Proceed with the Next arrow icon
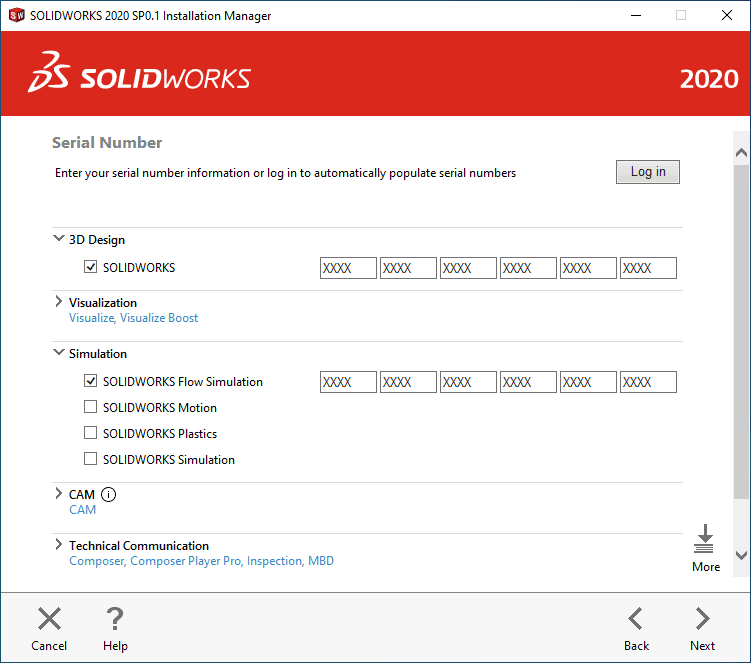Viewport: 751px width, 663px height. click(702, 619)
